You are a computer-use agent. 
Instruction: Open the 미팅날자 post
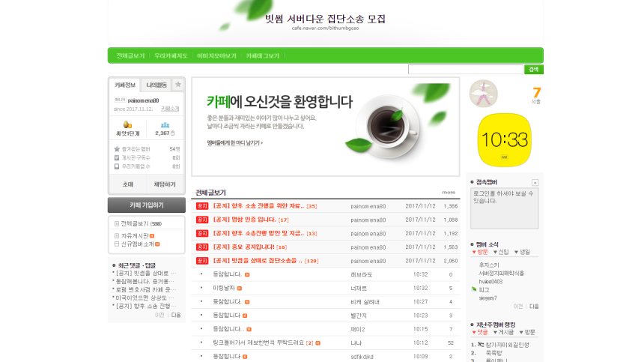coord(224,289)
